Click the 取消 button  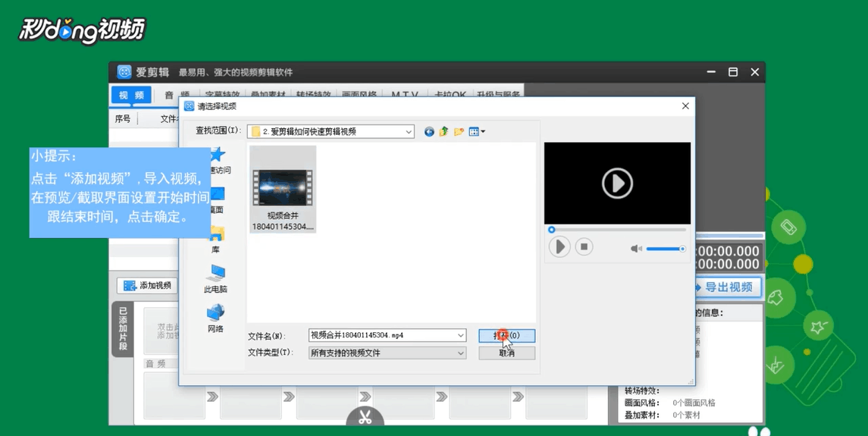click(x=506, y=353)
